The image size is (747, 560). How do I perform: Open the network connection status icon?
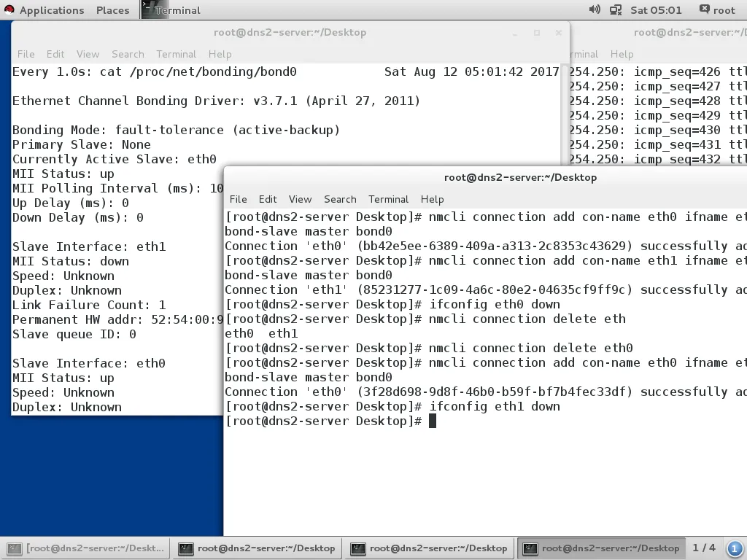click(616, 9)
